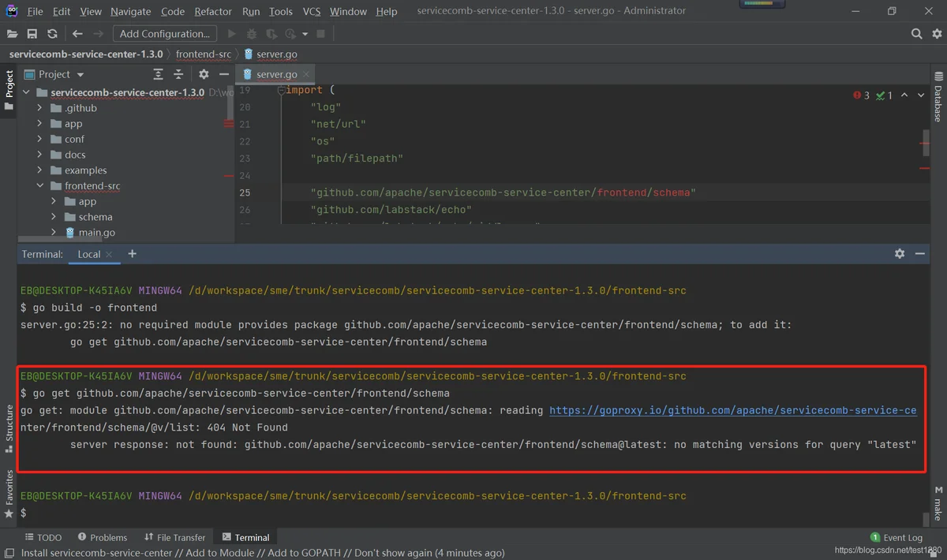Viewport: 947px width, 560px height.
Task: Collapse the frontend-src folder
Action: pos(39,186)
